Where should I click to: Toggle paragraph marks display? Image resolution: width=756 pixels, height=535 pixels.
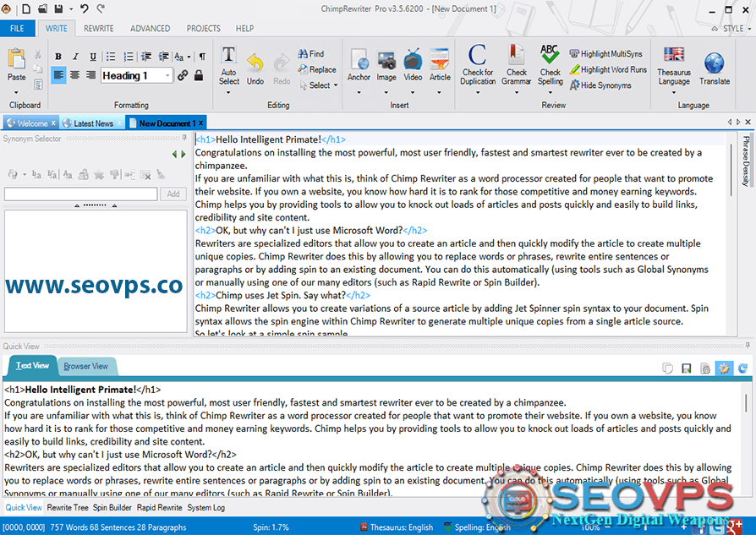(x=202, y=57)
